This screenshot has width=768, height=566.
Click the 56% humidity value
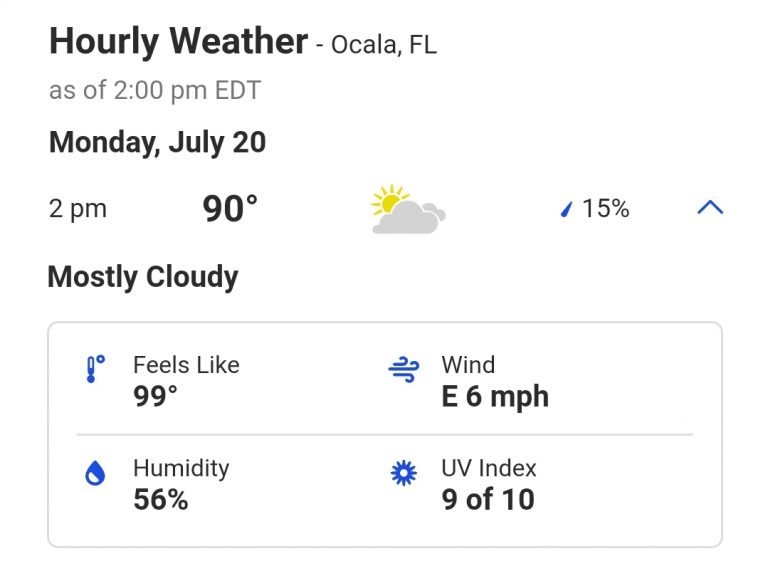click(161, 499)
